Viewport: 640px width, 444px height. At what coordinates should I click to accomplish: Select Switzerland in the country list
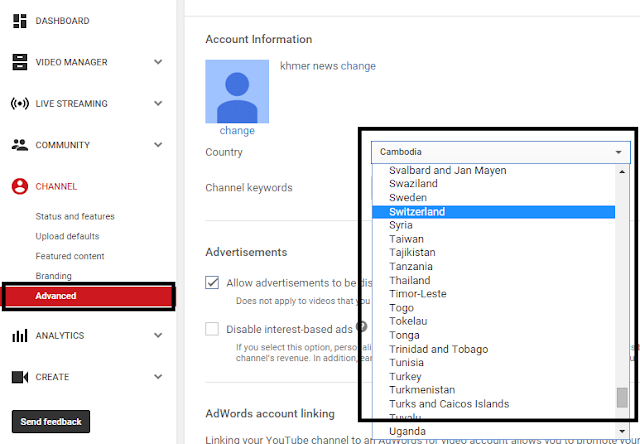point(493,212)
